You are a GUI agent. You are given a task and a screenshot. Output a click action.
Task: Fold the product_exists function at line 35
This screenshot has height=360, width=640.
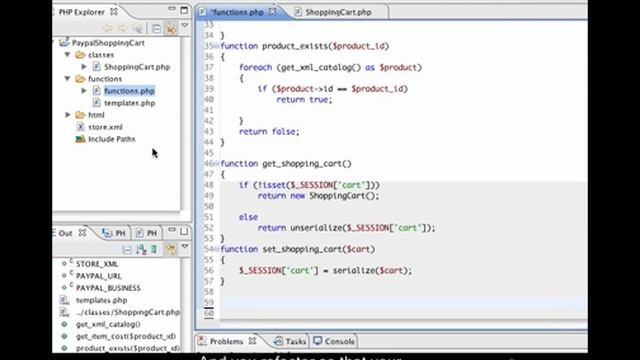click(217, 46)
